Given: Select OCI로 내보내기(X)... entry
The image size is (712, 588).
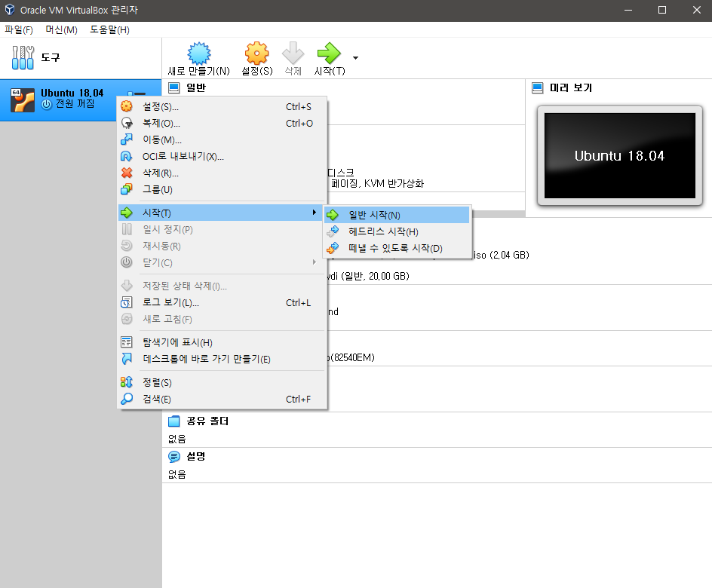Looking at the screenshot, I should (222, 157).
